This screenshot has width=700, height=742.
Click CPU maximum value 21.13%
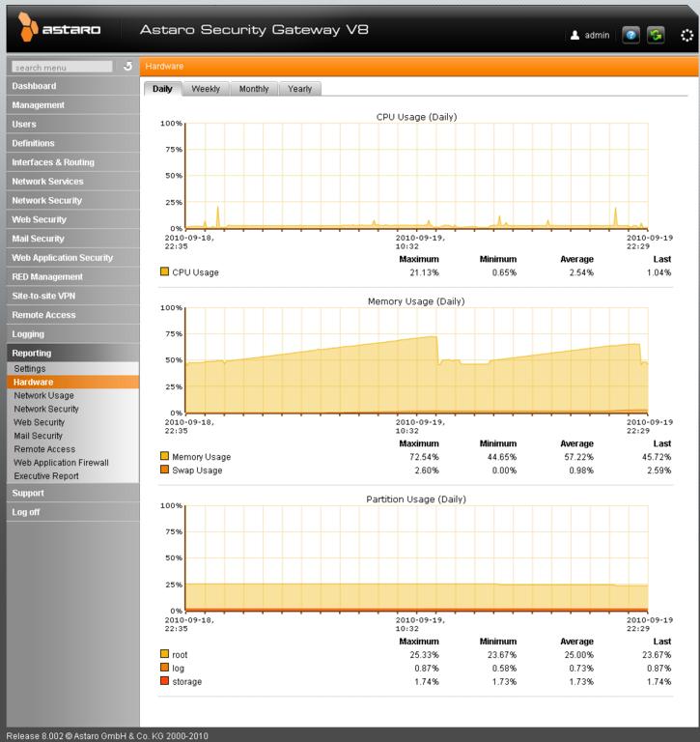click(424, 272)
